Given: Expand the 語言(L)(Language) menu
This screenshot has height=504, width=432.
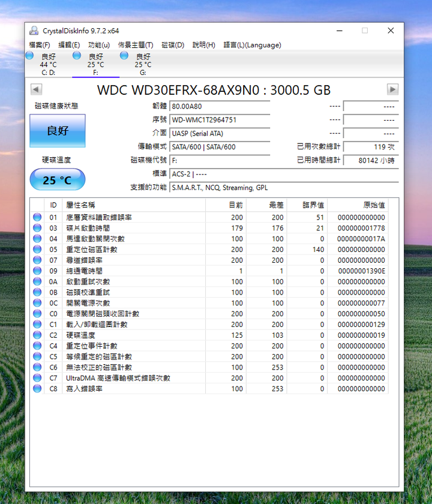Looking at the screenshot, I should click(x=252, y=45).
